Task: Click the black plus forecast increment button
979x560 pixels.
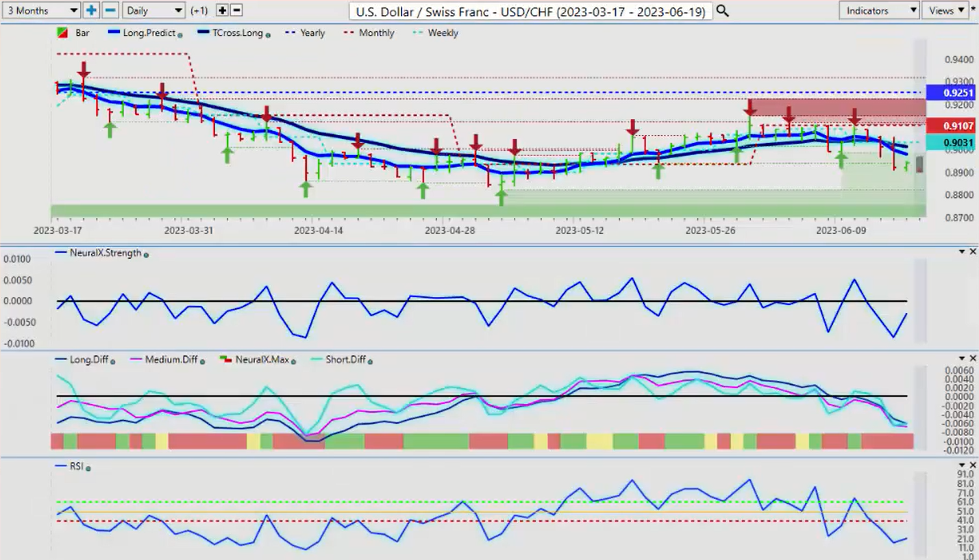Action: click(222, 10)
